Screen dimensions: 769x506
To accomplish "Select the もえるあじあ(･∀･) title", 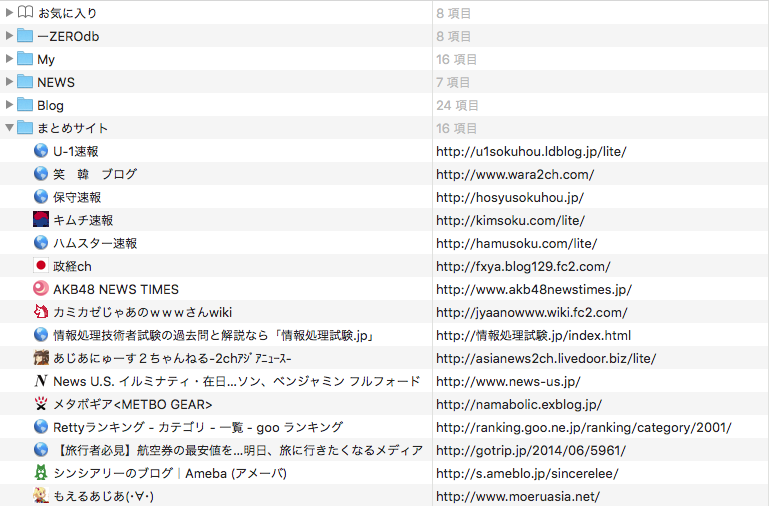I will pyautogui.click(x=103, y=497).
